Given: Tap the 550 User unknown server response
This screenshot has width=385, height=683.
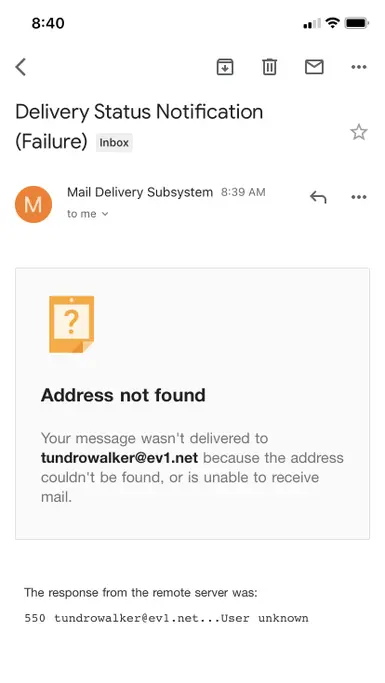Looking at the screenshot, I should [166, 618].
